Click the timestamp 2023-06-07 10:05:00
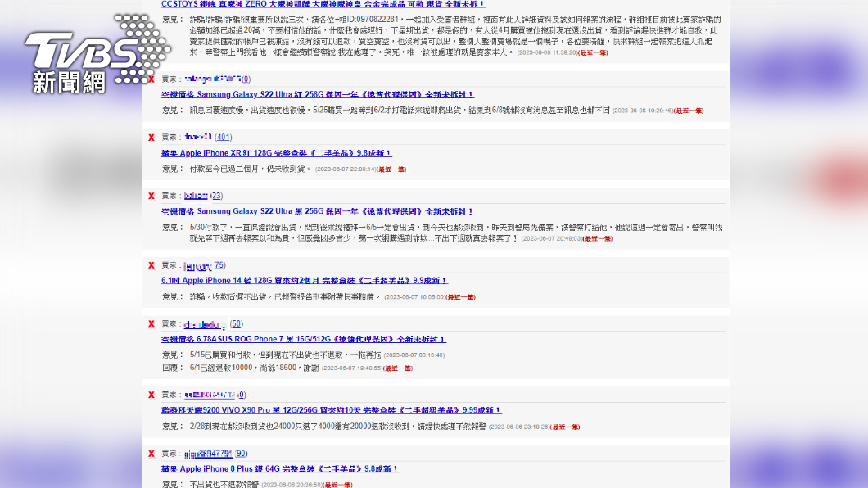This screenshot has width=868, height=488. [414, 297]
